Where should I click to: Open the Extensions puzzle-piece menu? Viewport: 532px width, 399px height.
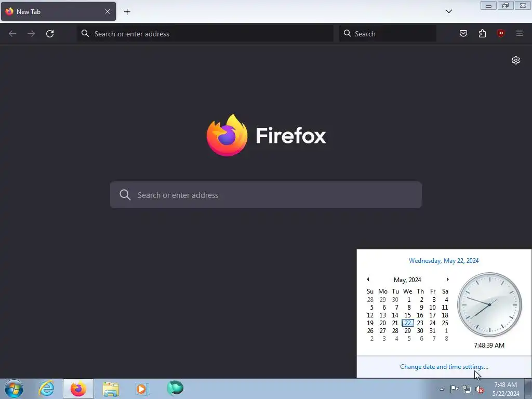[482, 33]
